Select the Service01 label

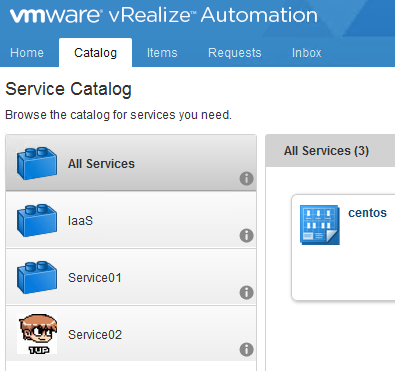[95, 278]
